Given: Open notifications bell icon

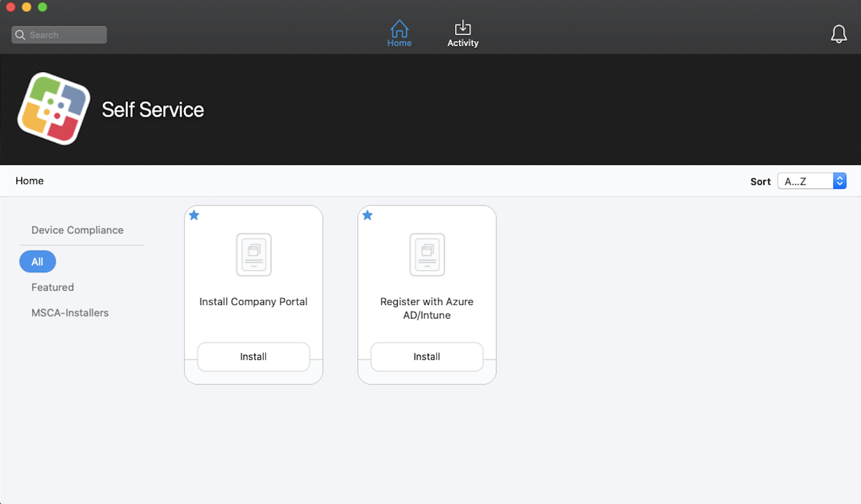Looking at the screenshot, I should (x=839, y=34).
